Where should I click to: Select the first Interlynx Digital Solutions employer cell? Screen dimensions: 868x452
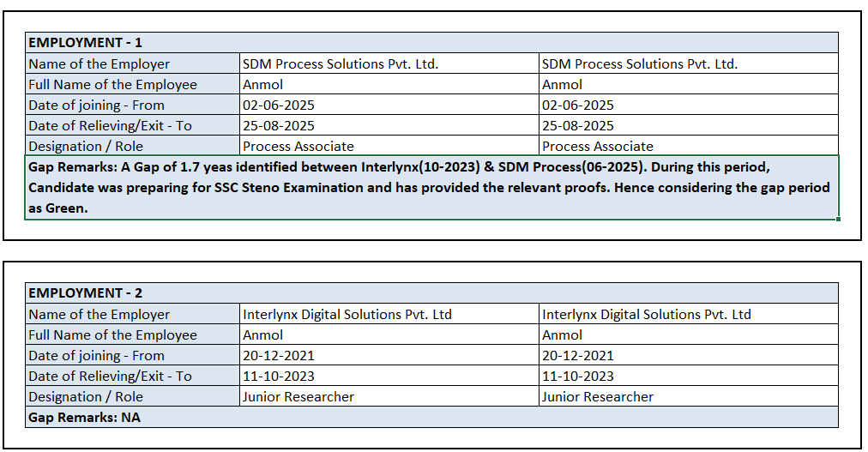point(389,314)
